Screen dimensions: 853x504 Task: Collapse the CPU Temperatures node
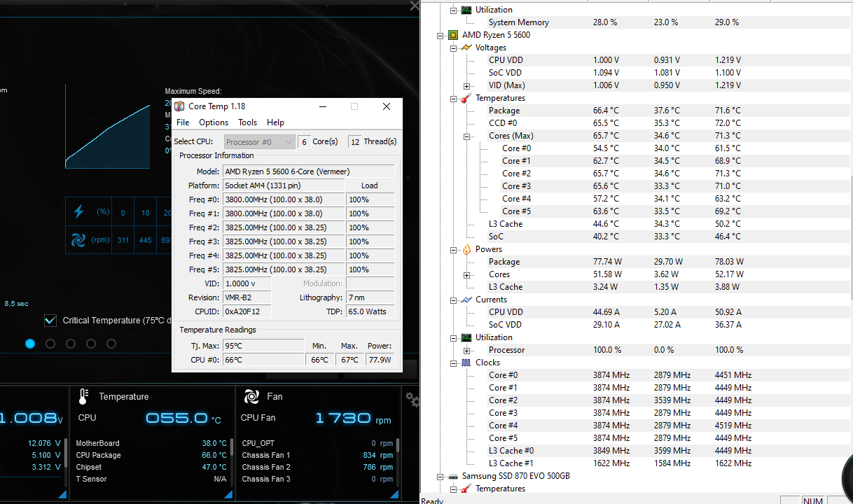click(454, 98)
